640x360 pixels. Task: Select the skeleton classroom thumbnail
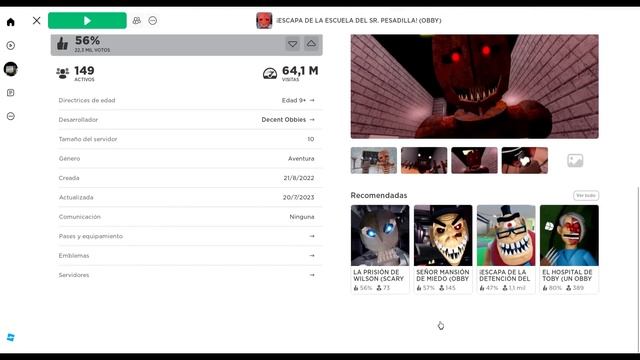pos(373,160)
